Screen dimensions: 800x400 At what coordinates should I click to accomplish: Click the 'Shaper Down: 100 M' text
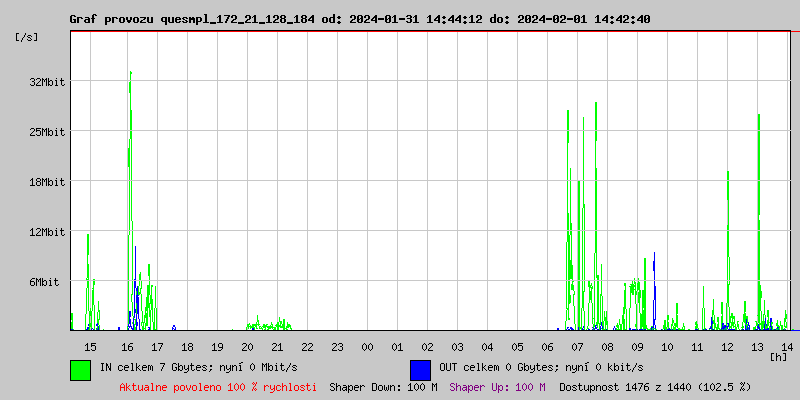383,386
